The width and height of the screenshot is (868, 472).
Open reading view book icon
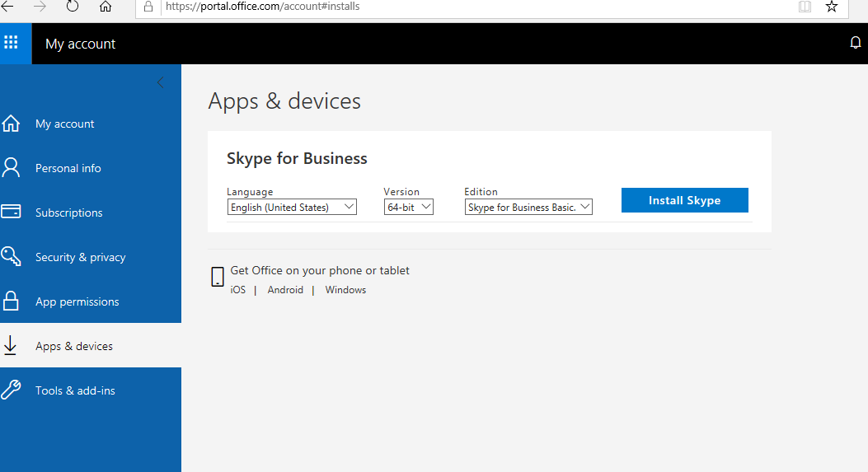click(x=805, y=7)
